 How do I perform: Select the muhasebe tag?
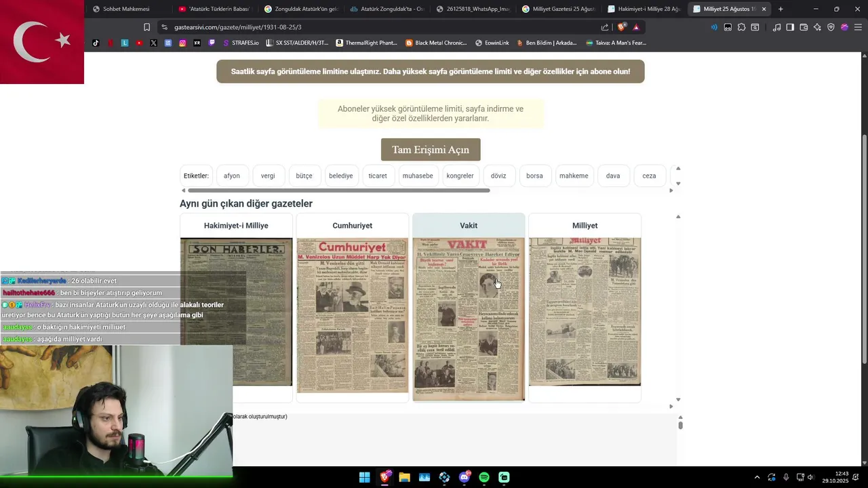coord(418,176)
